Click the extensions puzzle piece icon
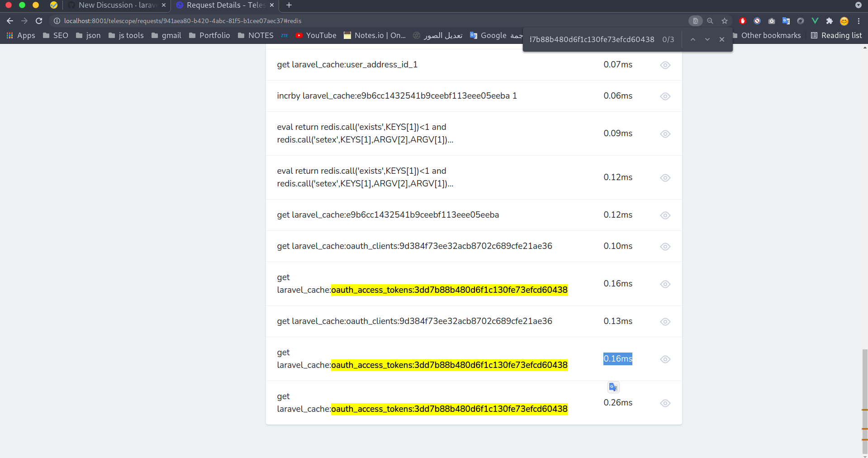 point(830,21)
